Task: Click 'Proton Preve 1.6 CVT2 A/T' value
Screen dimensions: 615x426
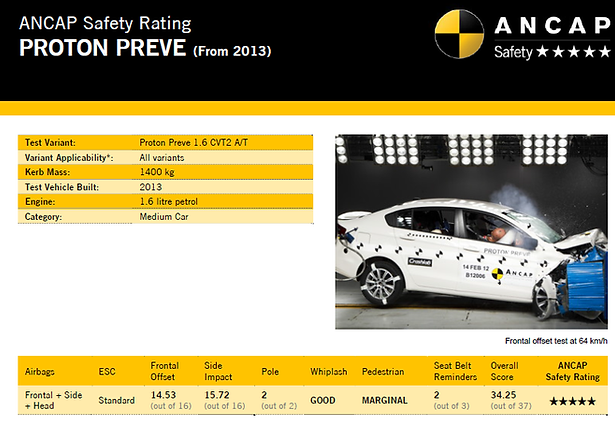Action: [194, 142]
